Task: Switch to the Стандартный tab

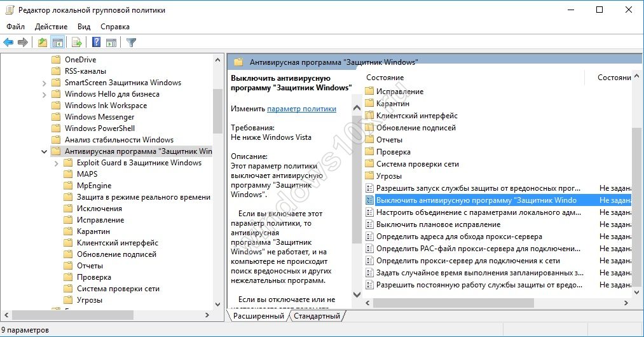Action: click(317, 316)
